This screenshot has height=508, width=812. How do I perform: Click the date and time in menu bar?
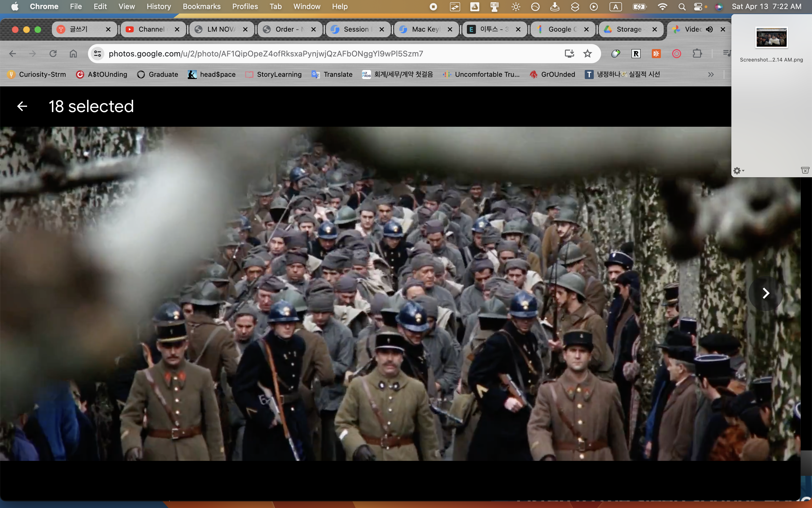click(x=766, y=7)
